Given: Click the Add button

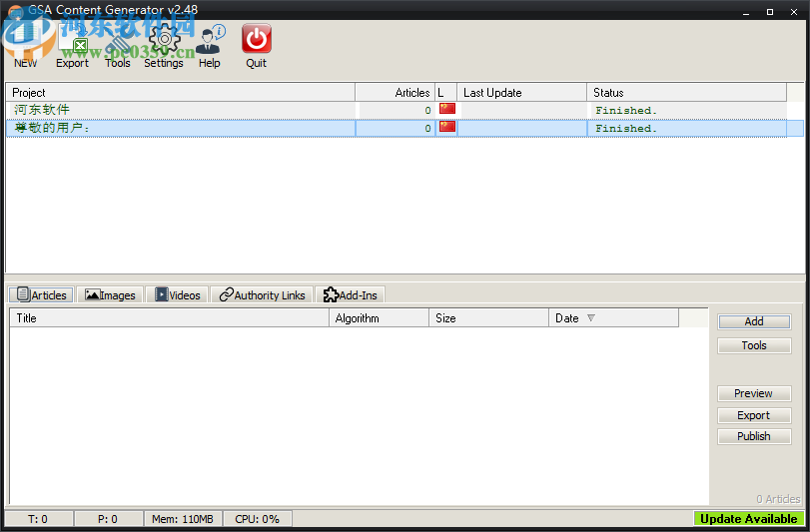Looking at the screenshot, I should coord(754,321).
